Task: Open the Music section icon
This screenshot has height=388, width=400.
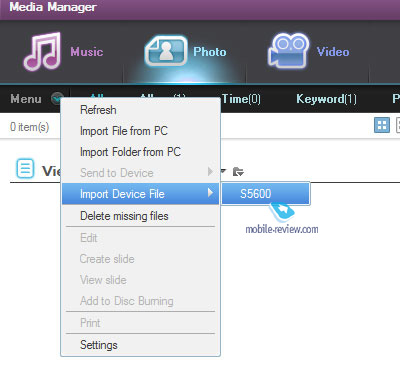Action: pos(42,52)
